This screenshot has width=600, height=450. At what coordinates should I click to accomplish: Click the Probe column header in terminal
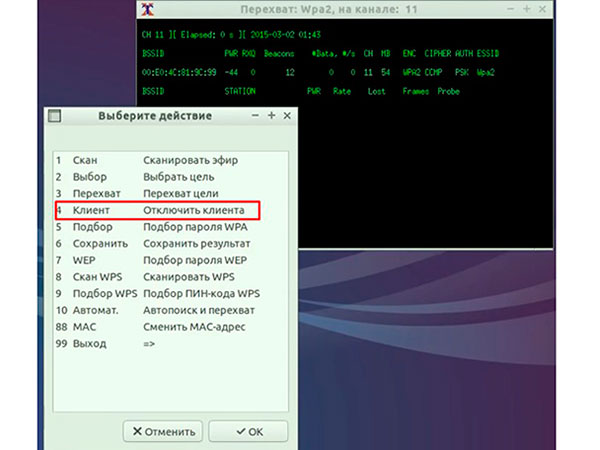click(448, 91)
